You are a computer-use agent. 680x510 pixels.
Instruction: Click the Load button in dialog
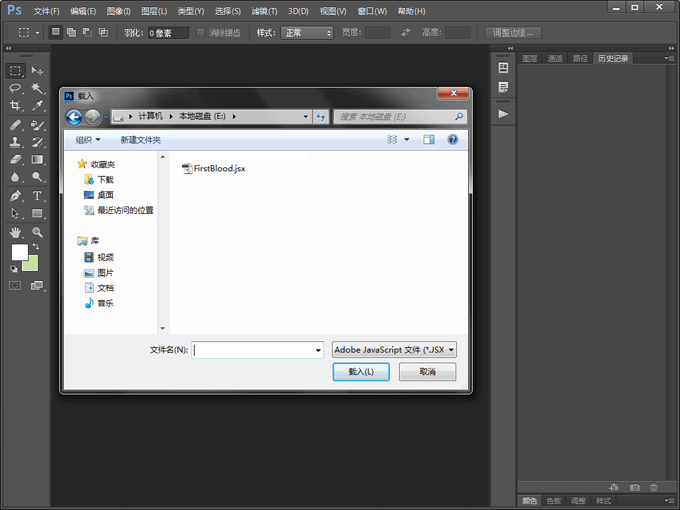(361, 372)
